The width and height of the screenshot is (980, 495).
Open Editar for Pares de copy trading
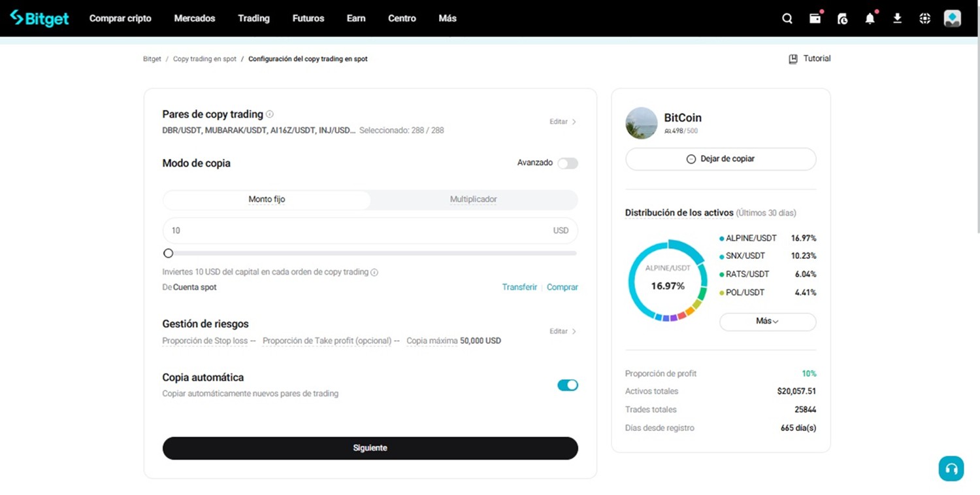coord(563,122)
